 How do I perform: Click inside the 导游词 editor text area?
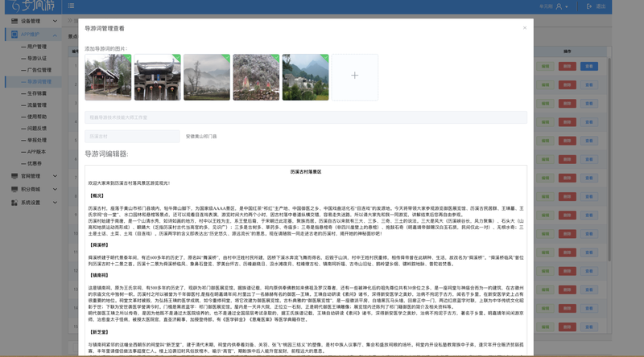point(306,261)
